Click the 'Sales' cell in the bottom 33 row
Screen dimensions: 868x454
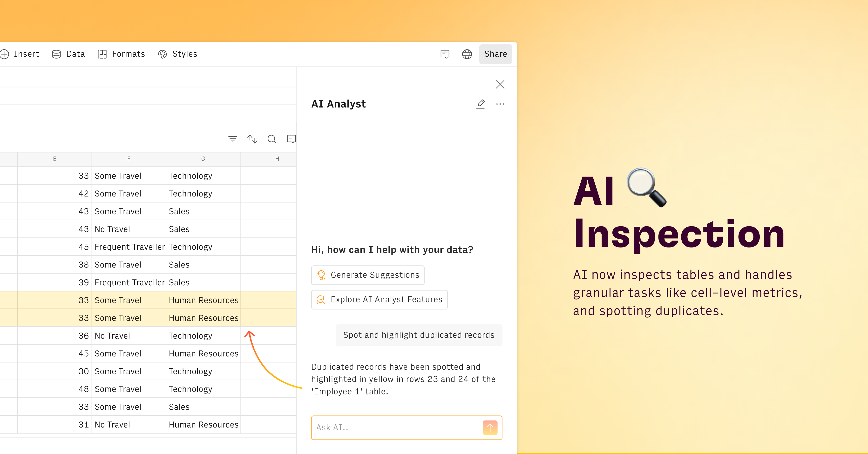203,407
